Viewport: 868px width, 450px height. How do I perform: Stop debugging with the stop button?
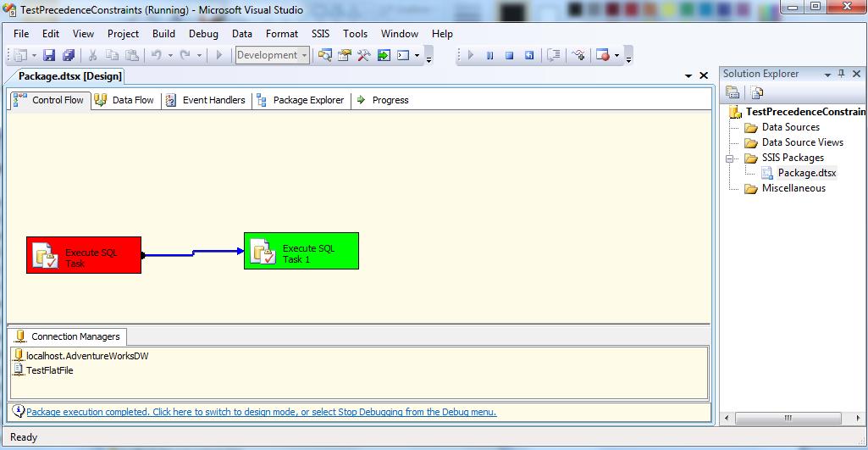(x=509, y=56)
